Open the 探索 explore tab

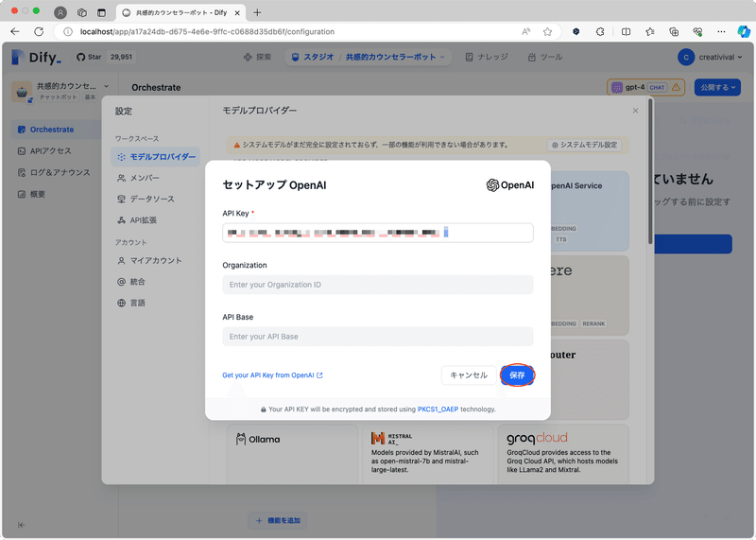pos(257,57)
